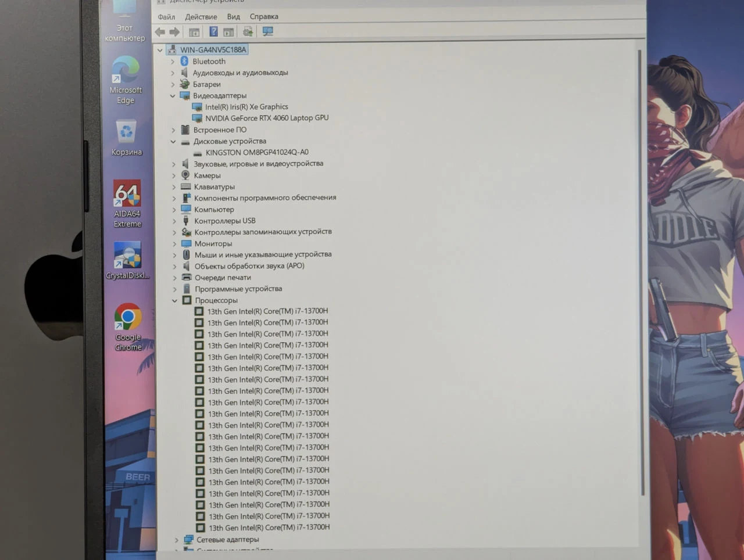Scan for hardware changes via monitor icon
The image size is (744, 560).
coord(267,32)
